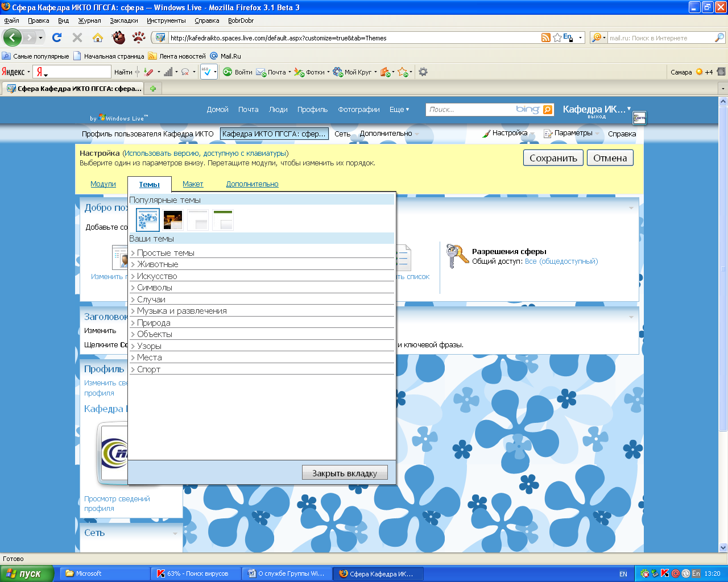
Task: Click the Bing search magnifier button
Action: [548, 110]
